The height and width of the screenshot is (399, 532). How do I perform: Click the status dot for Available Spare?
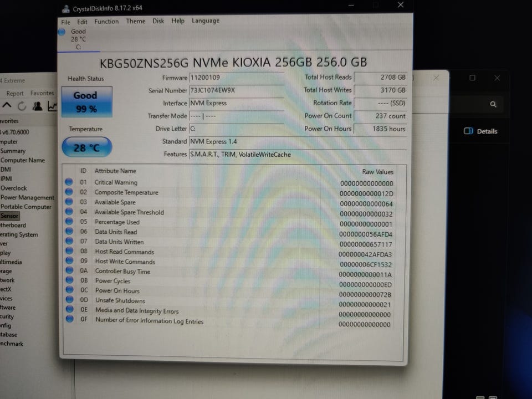[x=69, y=202]
